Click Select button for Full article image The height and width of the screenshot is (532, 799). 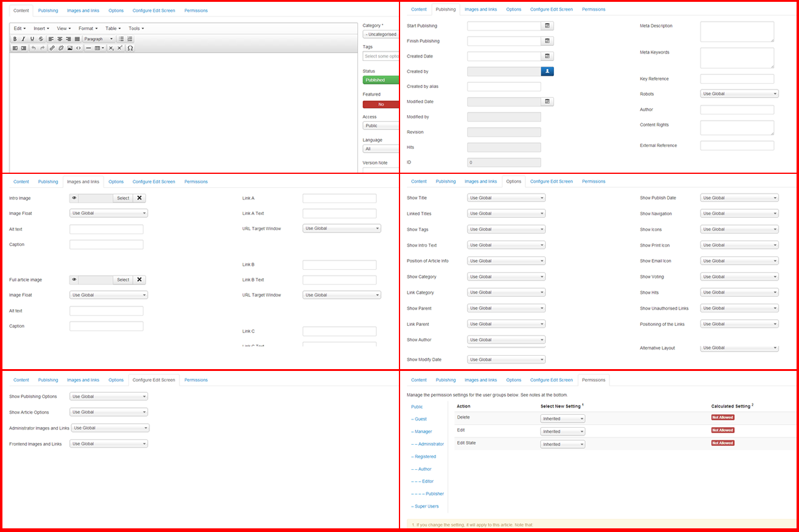click(x=123, y=280)
